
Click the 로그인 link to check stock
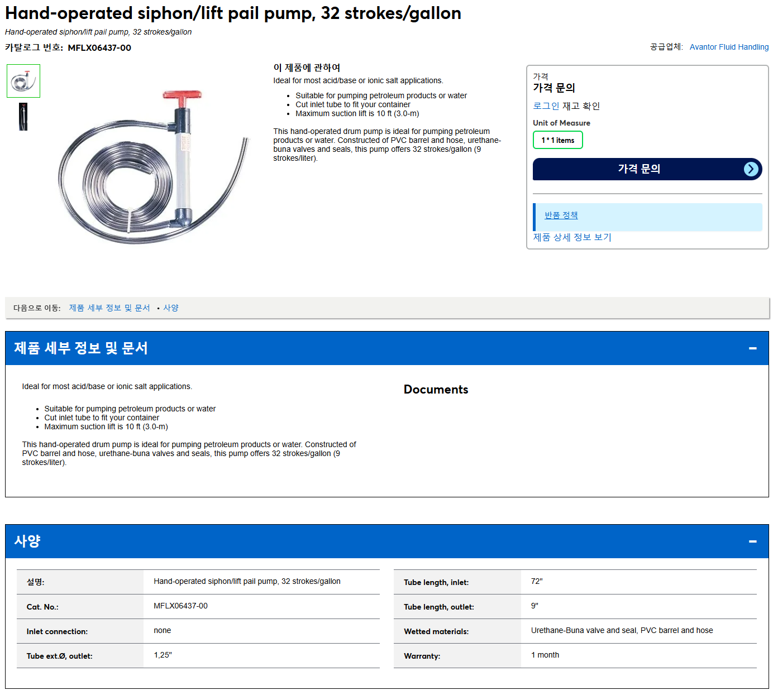(x=546, y=106)
